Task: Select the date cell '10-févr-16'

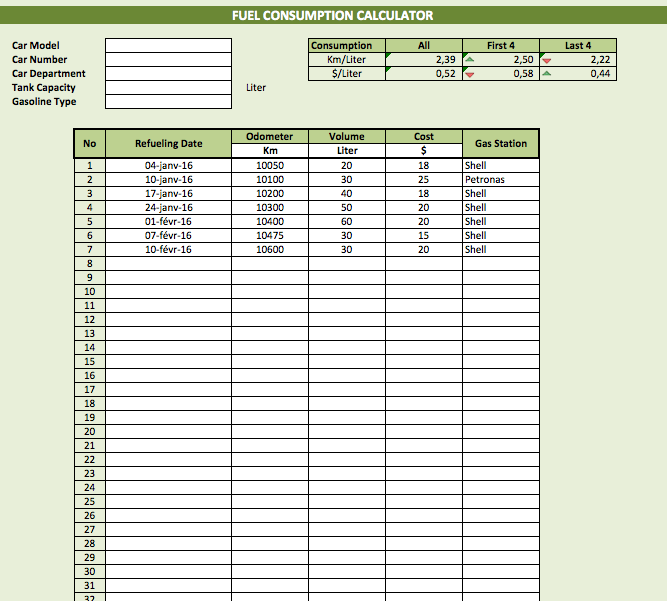Action: click(x=168, y=250)
